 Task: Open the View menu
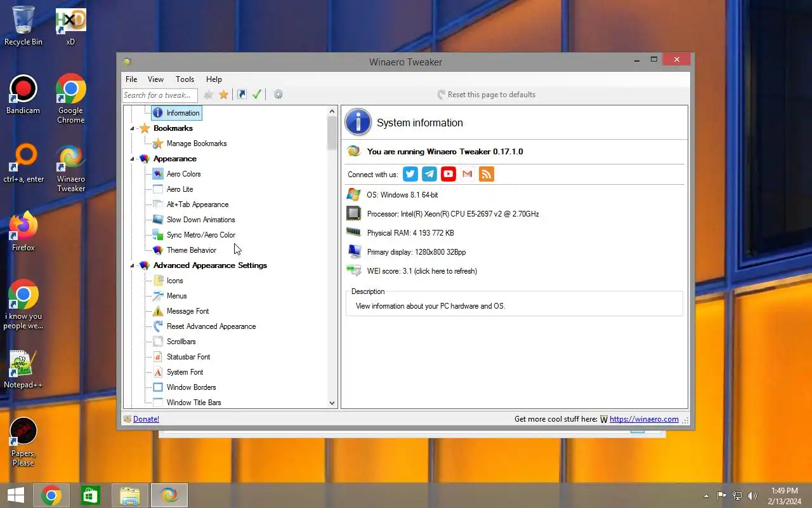point(155,79)
